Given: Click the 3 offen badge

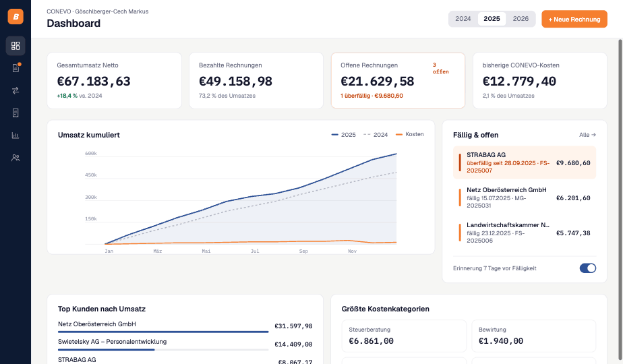Looking at the screenshot, I should click(x=441, y=68).
